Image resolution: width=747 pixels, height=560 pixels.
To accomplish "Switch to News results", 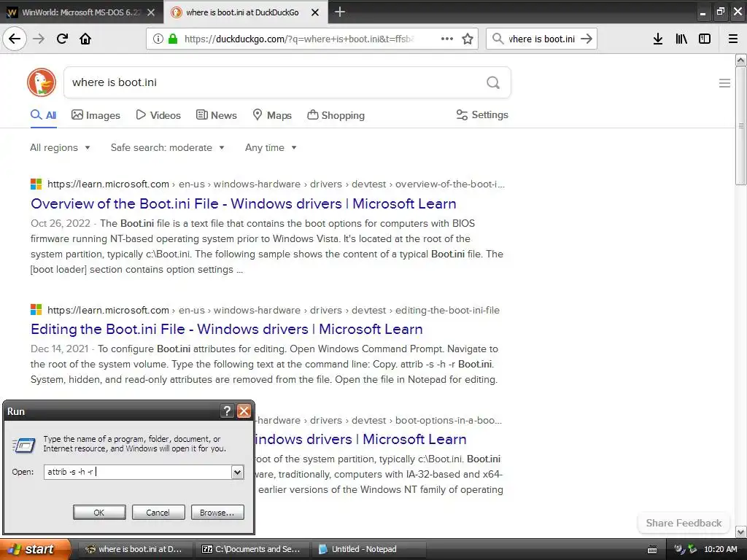I will (216, 114).
